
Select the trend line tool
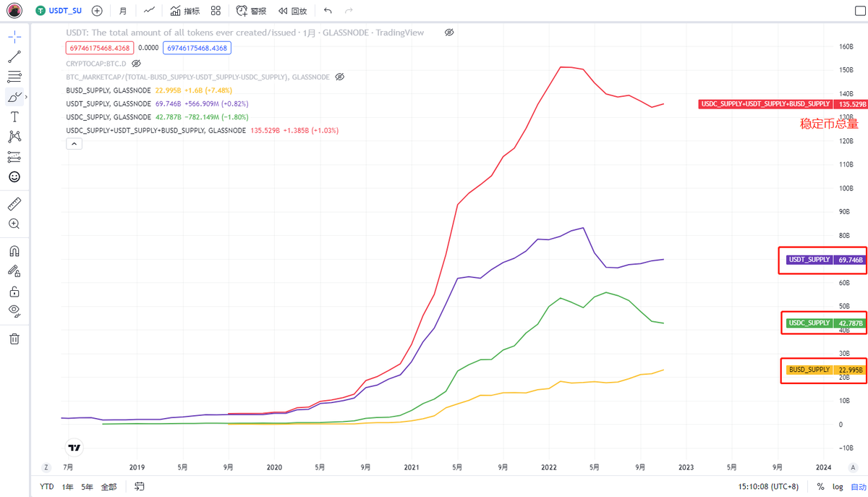coord(14,56)
